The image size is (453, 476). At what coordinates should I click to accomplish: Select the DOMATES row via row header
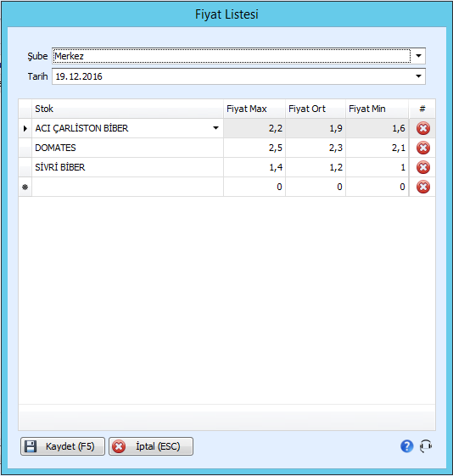25,148
